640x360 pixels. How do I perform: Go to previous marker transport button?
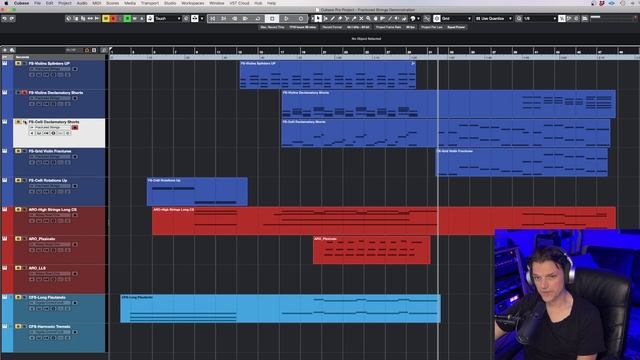tap(212, 18)
